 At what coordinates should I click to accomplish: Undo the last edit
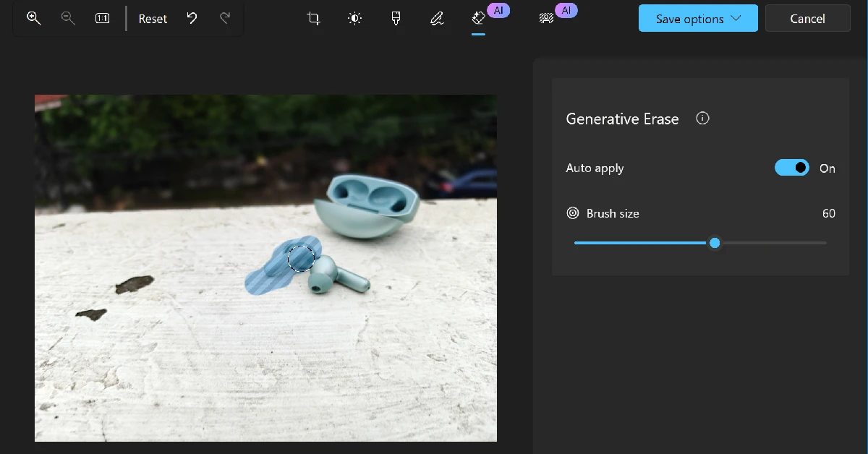point(192,18)
